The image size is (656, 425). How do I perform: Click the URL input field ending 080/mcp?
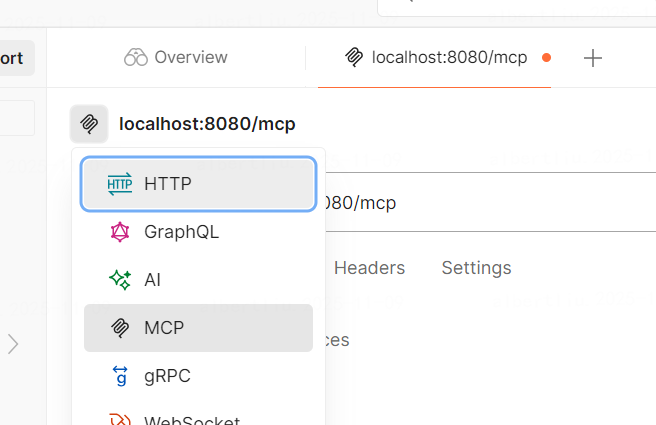(x=490, y=202)
